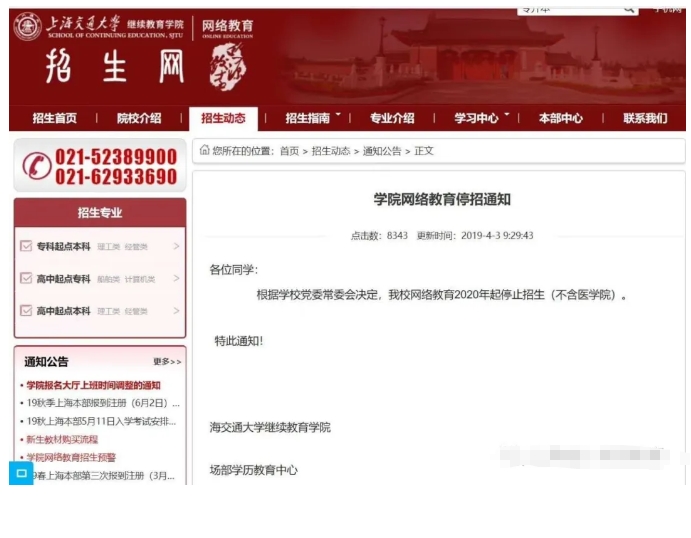Open the 本部中心 menu item
691x538 pixels.
(x=561, y=118)
